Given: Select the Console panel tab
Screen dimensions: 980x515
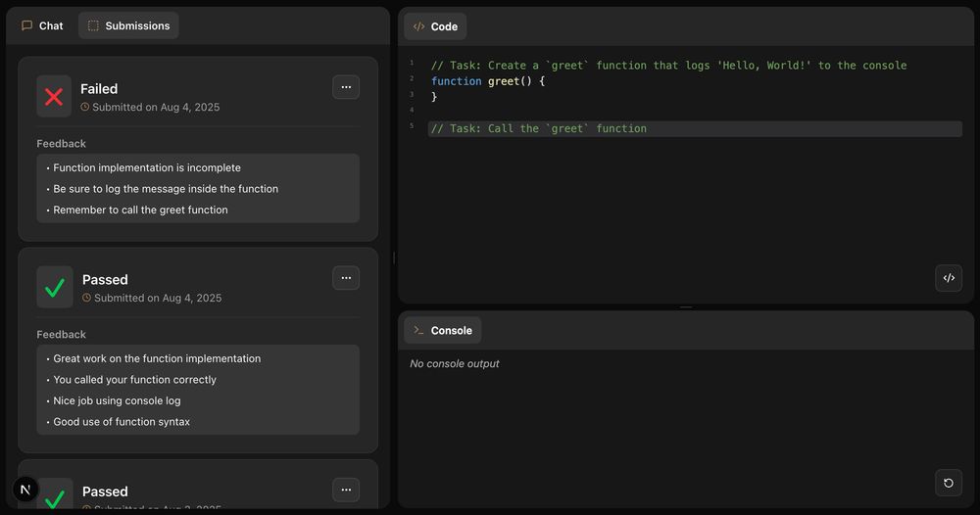Looking at the screenshot, I should pyautogui.click(x=443, y=330).
